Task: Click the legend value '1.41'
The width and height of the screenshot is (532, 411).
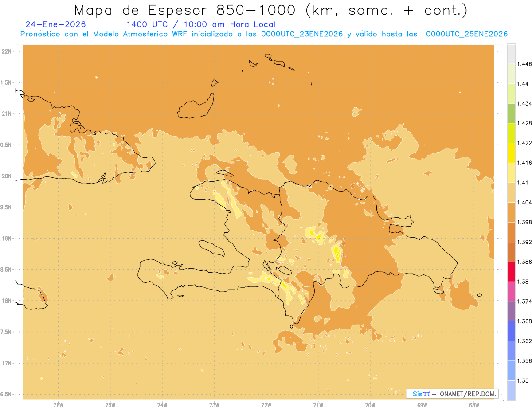Action: click(522, 183)
